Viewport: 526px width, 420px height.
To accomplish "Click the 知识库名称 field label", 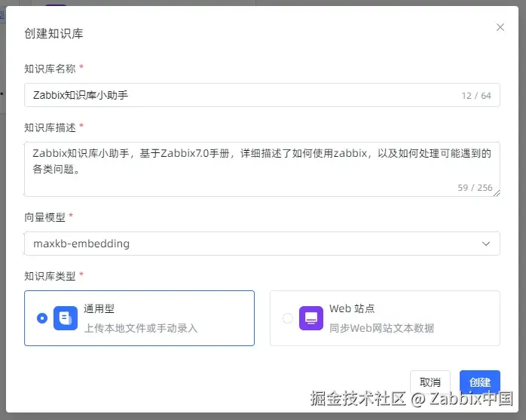I will (50, 69).
